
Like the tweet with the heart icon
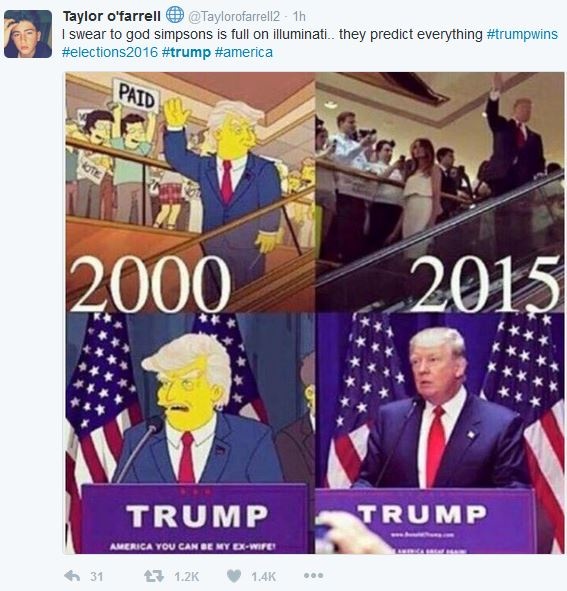(x=234, y=576)
